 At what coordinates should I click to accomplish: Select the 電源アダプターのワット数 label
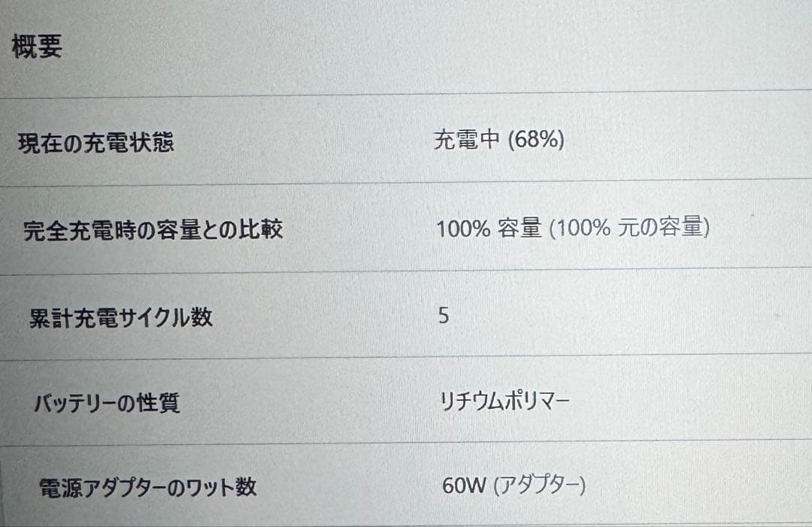pyautogui.click(x=147, y=488)
